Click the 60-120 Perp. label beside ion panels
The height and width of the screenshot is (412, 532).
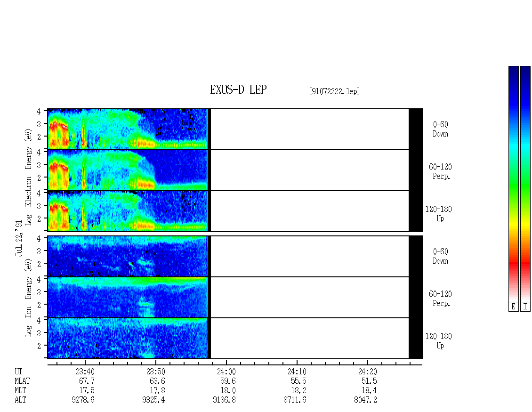(x=440, y=299)
